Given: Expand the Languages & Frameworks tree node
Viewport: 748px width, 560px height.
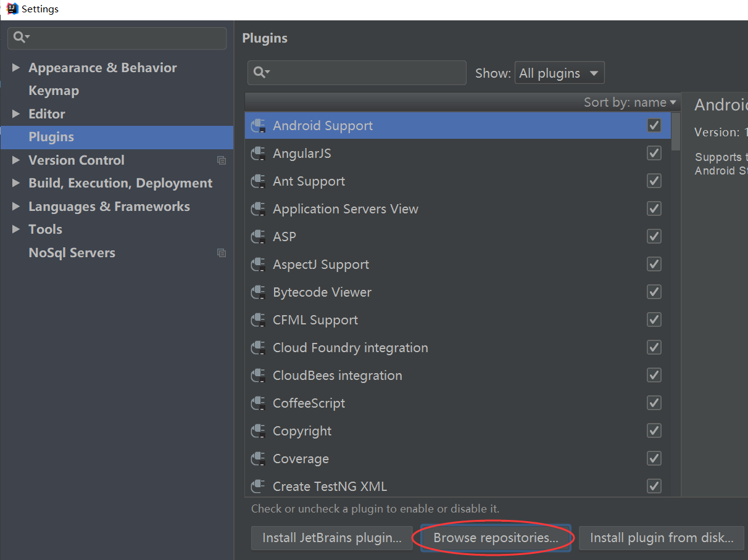Looking at the screenshot, I should pos(16,207).
